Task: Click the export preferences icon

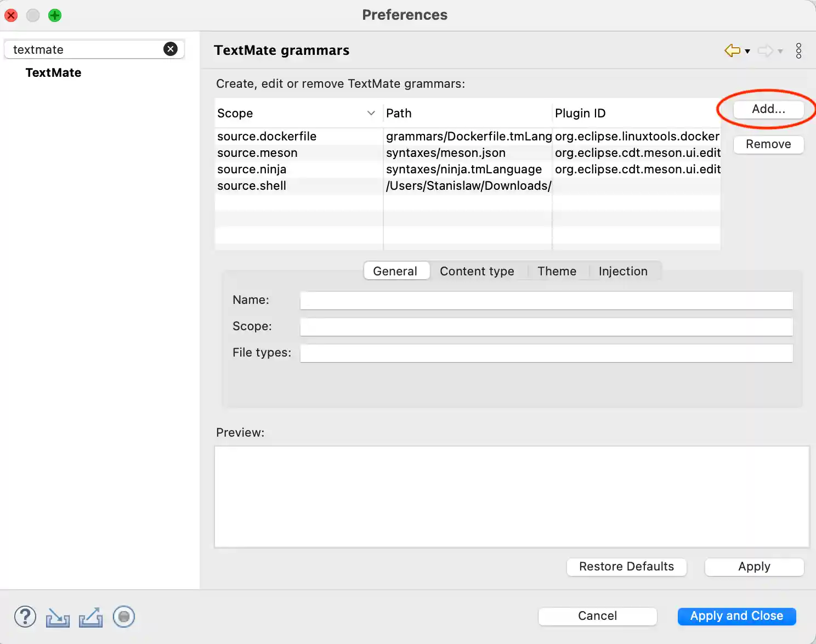Action: 91,617
